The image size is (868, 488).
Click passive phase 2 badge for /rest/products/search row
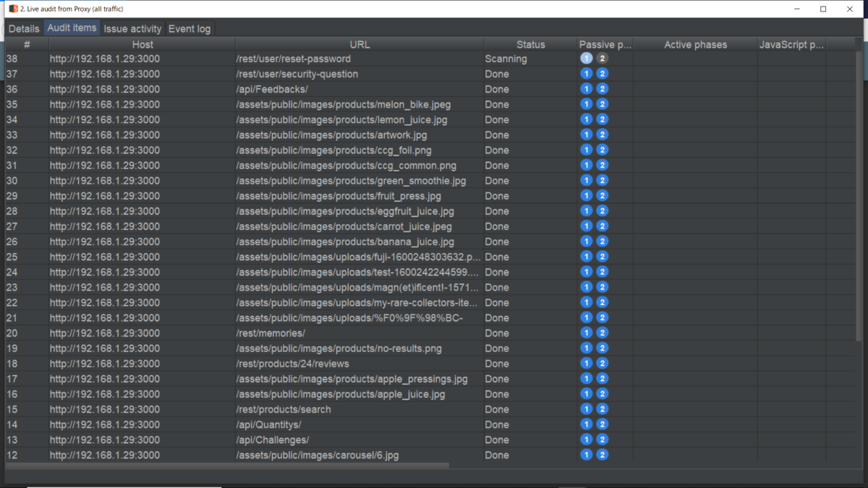(602, 409)
